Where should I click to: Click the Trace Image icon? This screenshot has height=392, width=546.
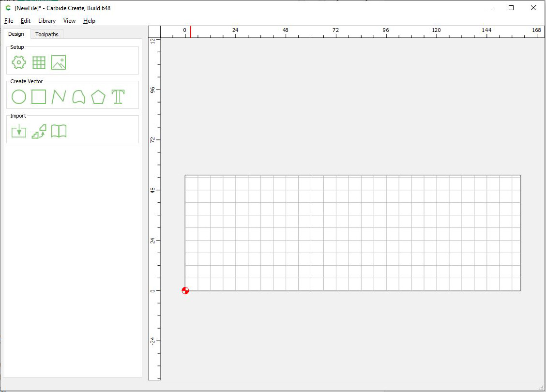coord(39,131)
